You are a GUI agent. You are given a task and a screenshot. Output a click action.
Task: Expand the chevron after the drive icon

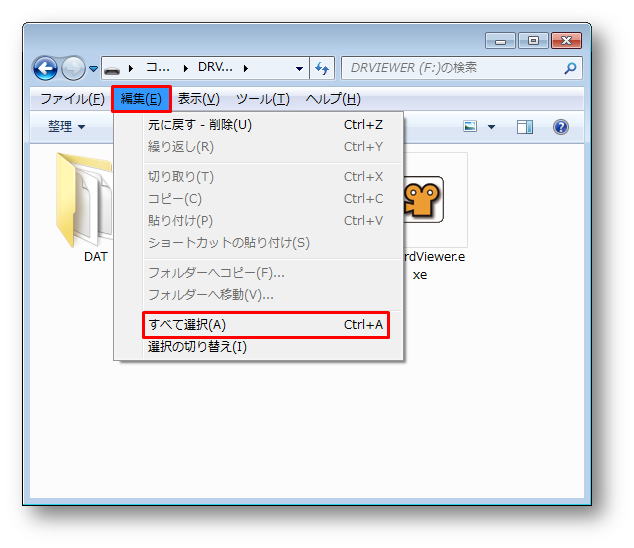(131, 69)
